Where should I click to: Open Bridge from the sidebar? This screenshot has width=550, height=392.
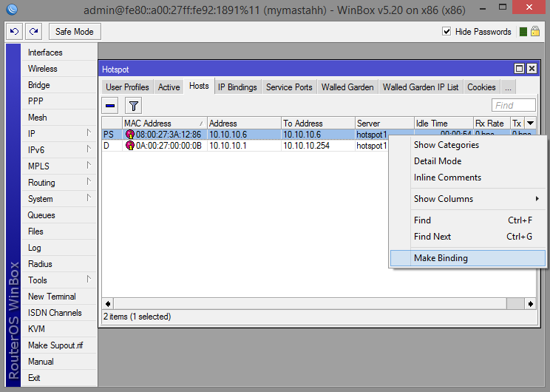[x=59, y=85]
